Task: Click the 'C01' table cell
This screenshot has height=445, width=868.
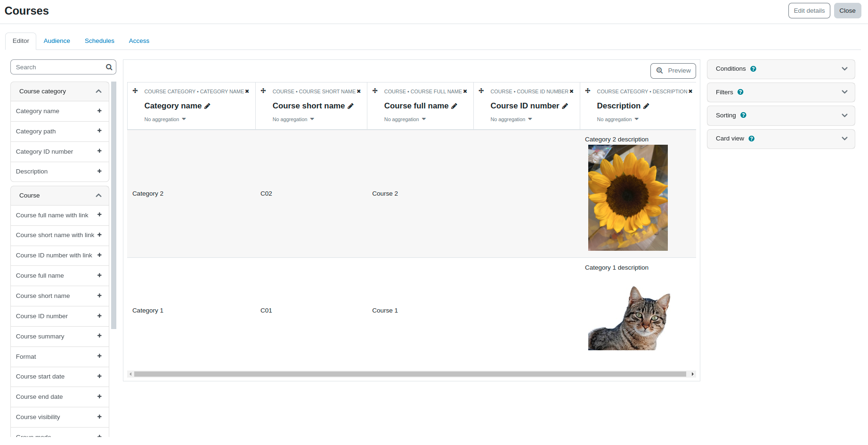Action: (x=266, y=311)
